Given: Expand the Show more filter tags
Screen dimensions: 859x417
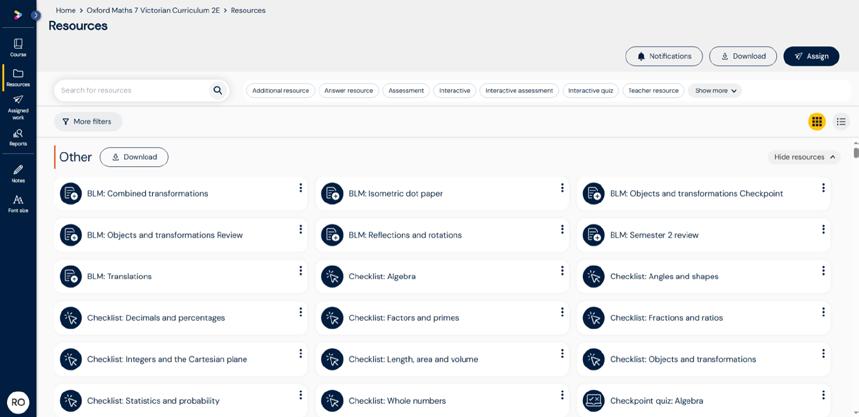Looking at the screenshot, I should [715, 91].
